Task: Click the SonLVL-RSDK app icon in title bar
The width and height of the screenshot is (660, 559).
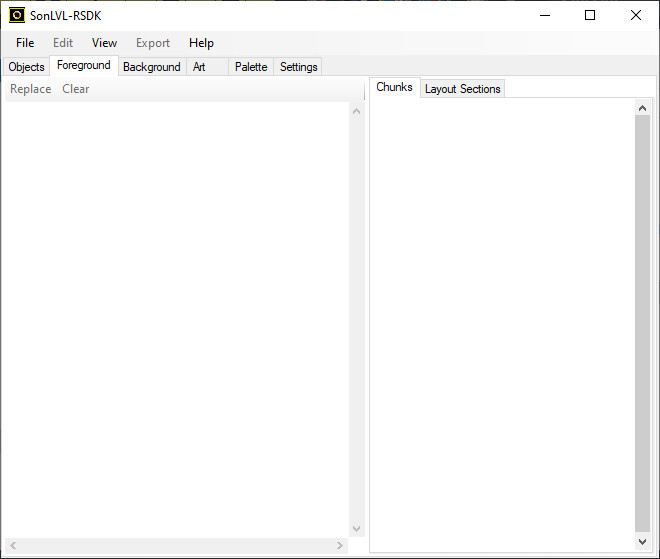Action: pos(17,15)
